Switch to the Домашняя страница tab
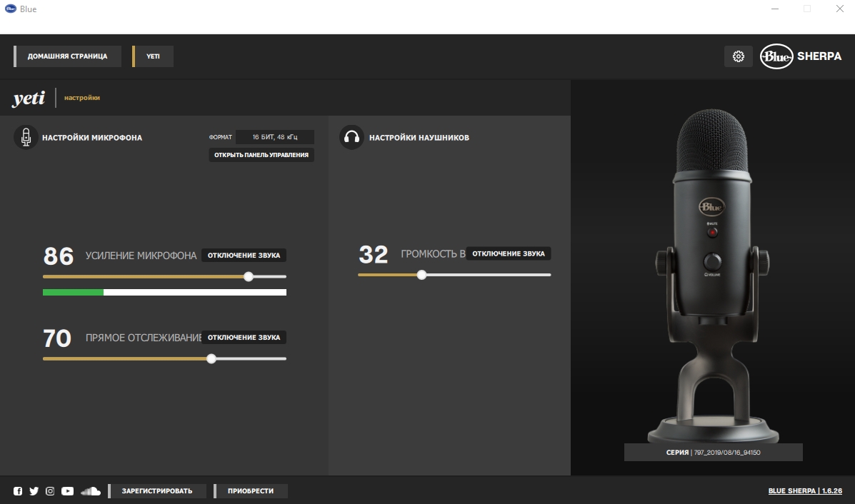Screen dimensions: 855x504 (67, 56)
